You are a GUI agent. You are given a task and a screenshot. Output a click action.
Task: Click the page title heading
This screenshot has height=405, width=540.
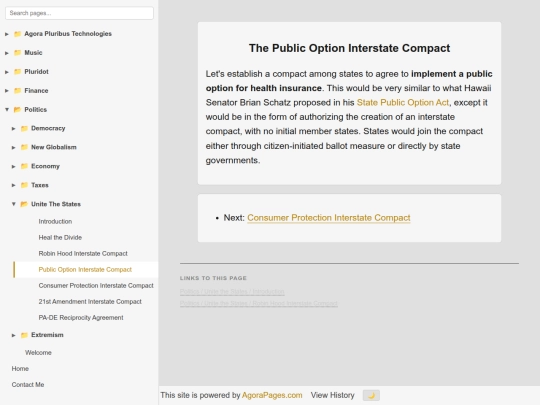(349, 48)
